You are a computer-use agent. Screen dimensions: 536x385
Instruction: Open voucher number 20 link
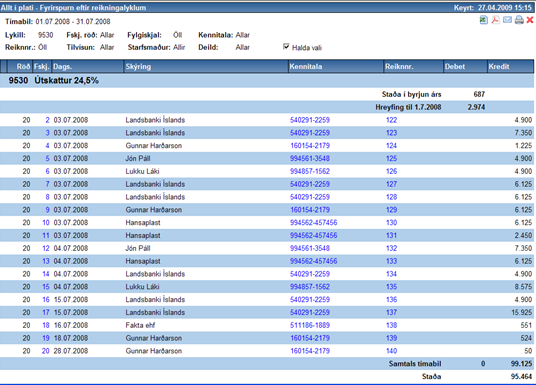click(x=45, y=351)
